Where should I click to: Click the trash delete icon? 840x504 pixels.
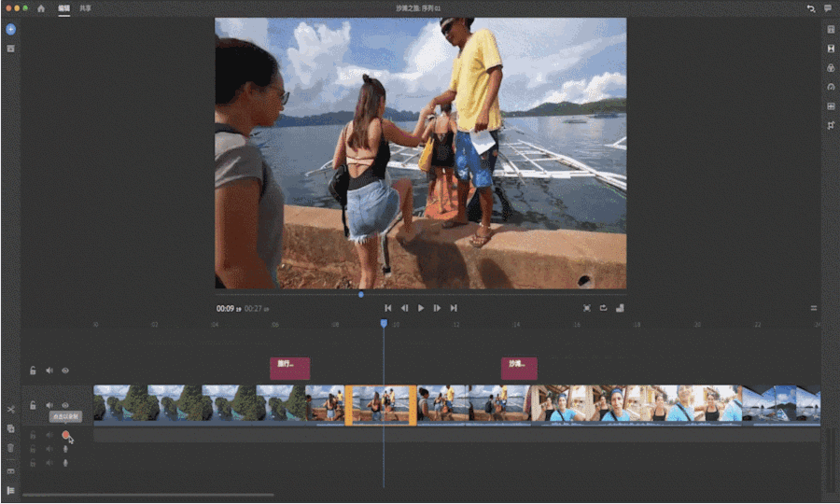pyautogui.click(x=10, y=448)
